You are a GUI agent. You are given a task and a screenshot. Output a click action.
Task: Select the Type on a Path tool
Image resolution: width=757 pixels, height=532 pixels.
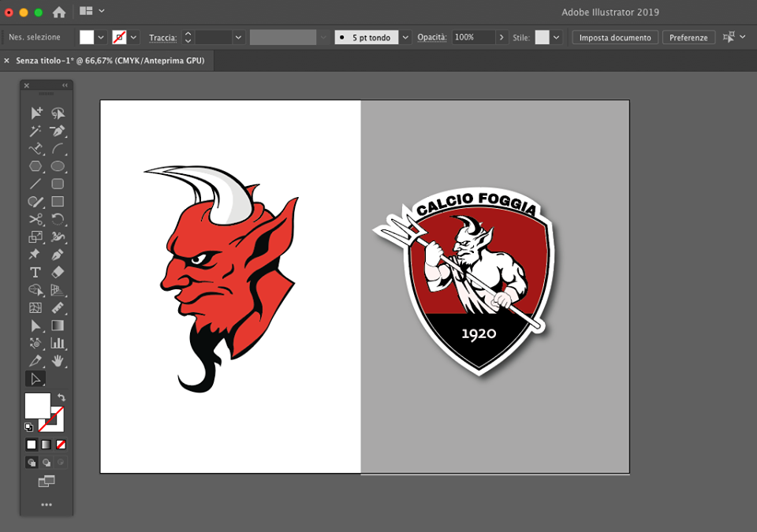35,149
